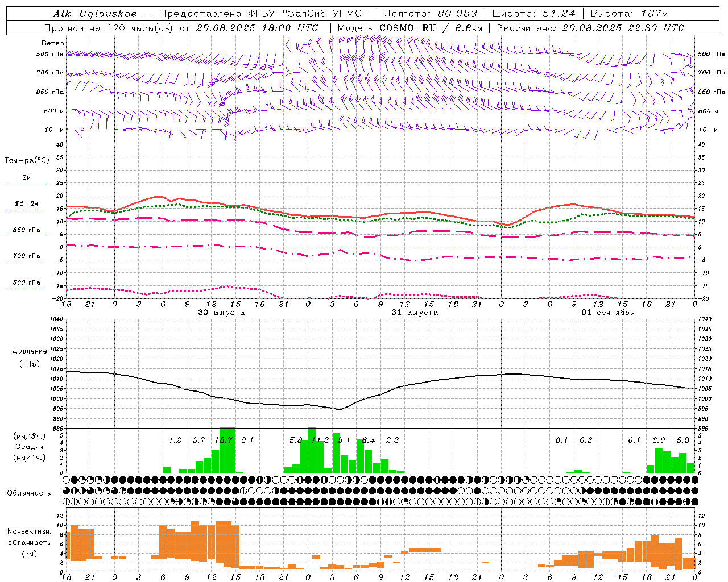Click forecast start 29.08.2025 18:00 UTC
The width and height of the screenshot is (728, 582).
click(x=257, y=28)
